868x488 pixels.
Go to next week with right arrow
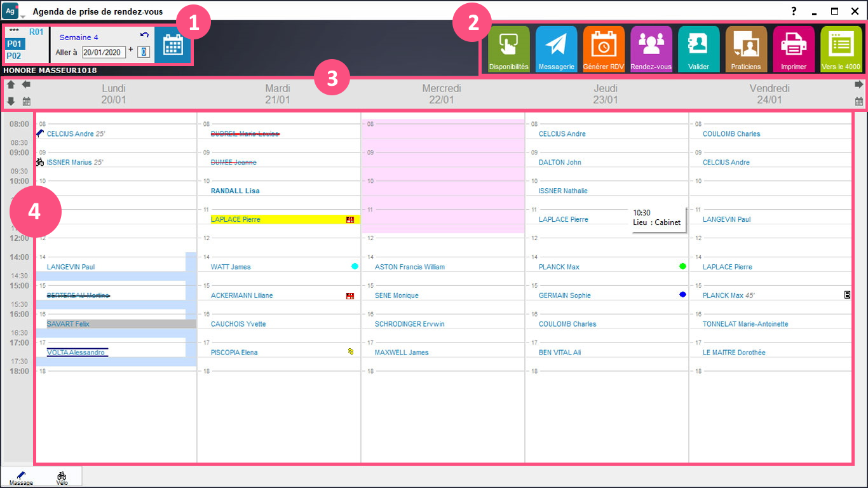[x=859, y=85]
